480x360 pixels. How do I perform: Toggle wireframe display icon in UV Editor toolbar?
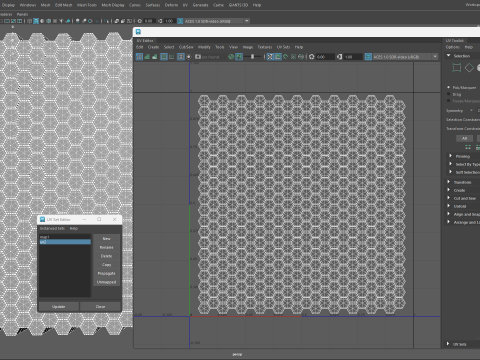(x=139, y=57)
